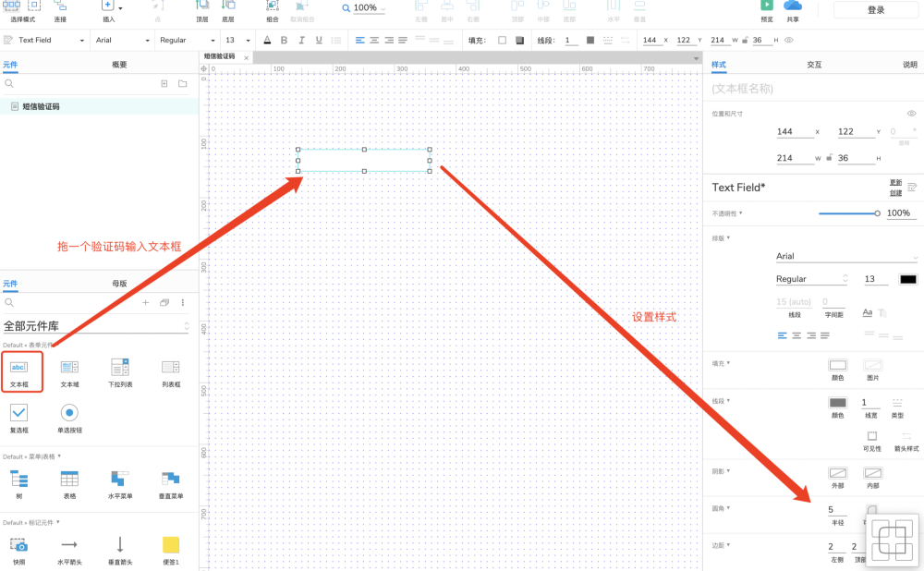Viewport: 924px width, 571px height.
Task: Open the Arial font dropdown in toolbar
Action: pos(123,40)
